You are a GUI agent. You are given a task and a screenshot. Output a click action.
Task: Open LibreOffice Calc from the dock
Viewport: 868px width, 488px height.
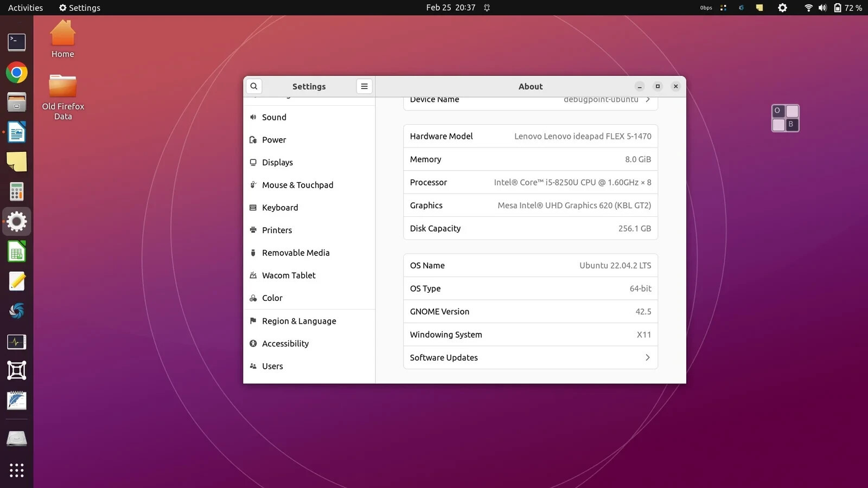click(x=17, y=252)
